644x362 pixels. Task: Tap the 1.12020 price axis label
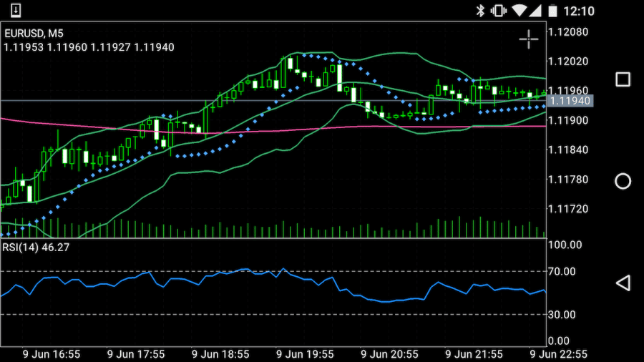(x=568, y=61)
